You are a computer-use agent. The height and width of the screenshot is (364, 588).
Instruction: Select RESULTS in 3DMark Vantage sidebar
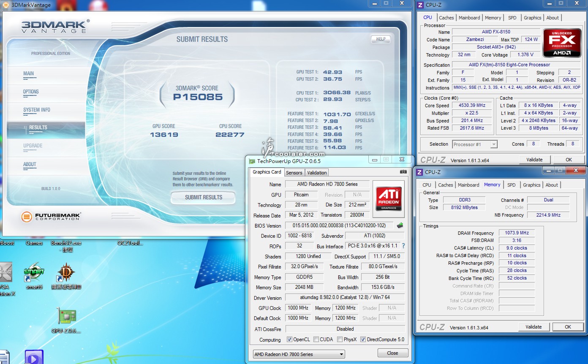click(x=46, y=130)
